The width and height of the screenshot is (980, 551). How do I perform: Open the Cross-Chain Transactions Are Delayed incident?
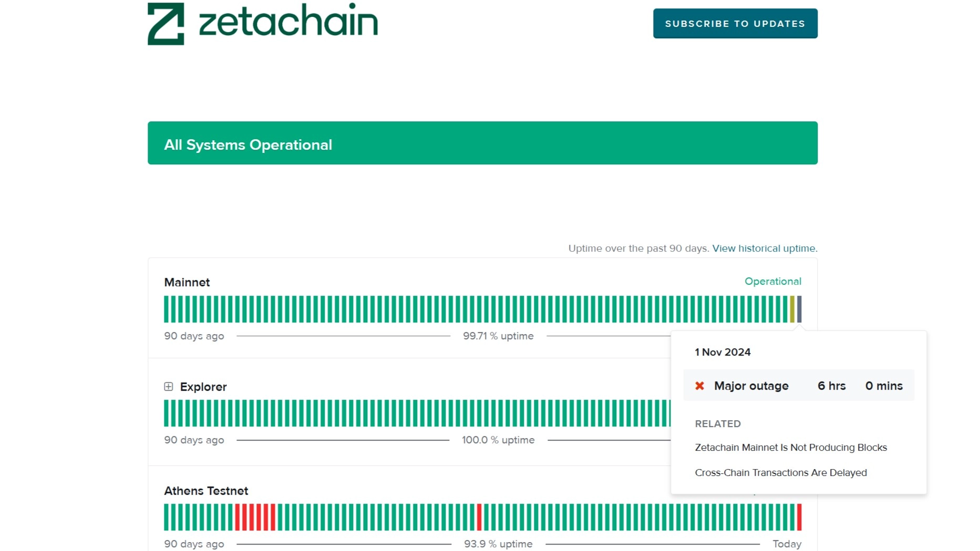pyautogui.click(x=781, y=472)
